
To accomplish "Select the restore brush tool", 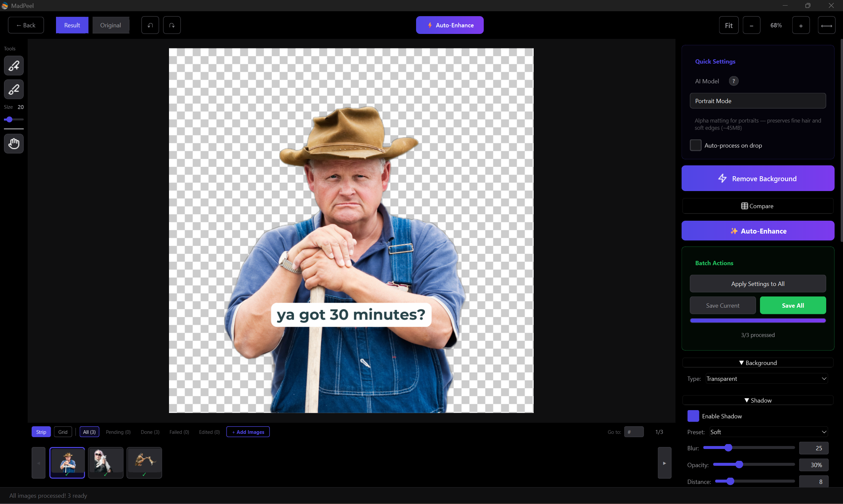I will pos(14,66).
